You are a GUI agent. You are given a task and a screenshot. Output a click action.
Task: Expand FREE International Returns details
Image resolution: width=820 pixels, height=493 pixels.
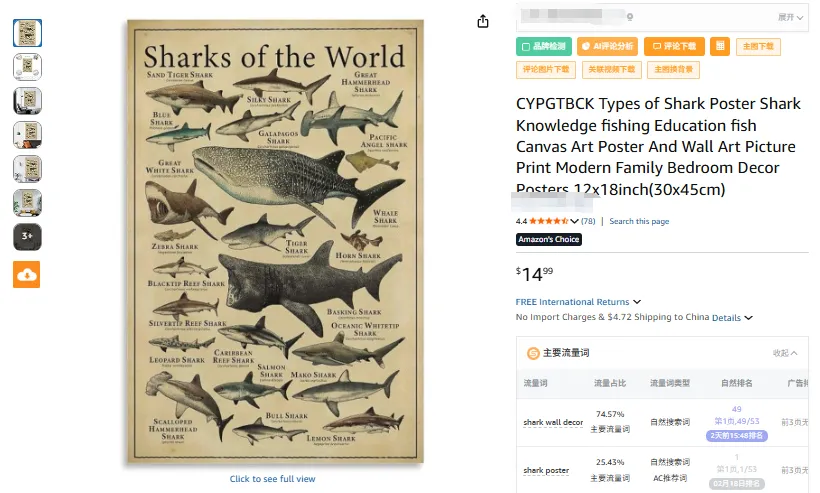pyautogui.click(x=637, y=302)
